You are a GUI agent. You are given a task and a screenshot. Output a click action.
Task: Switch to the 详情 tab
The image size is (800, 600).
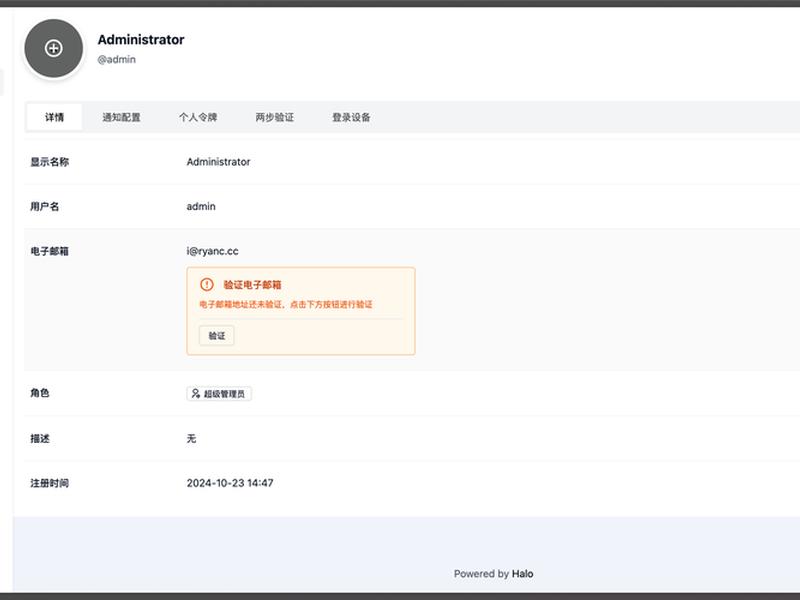point(54,117)
